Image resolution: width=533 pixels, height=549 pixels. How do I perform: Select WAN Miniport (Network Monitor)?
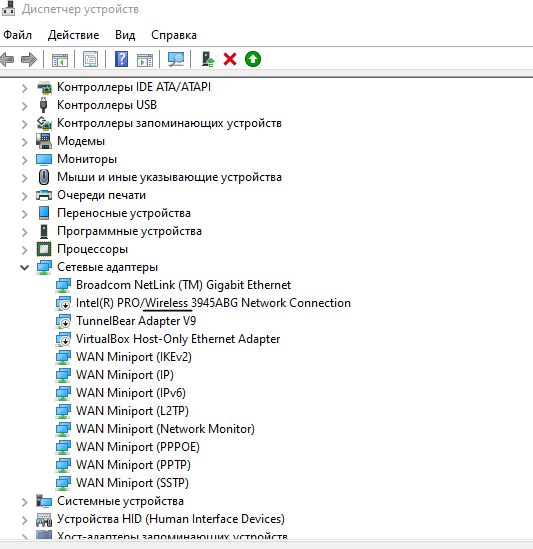165,429
